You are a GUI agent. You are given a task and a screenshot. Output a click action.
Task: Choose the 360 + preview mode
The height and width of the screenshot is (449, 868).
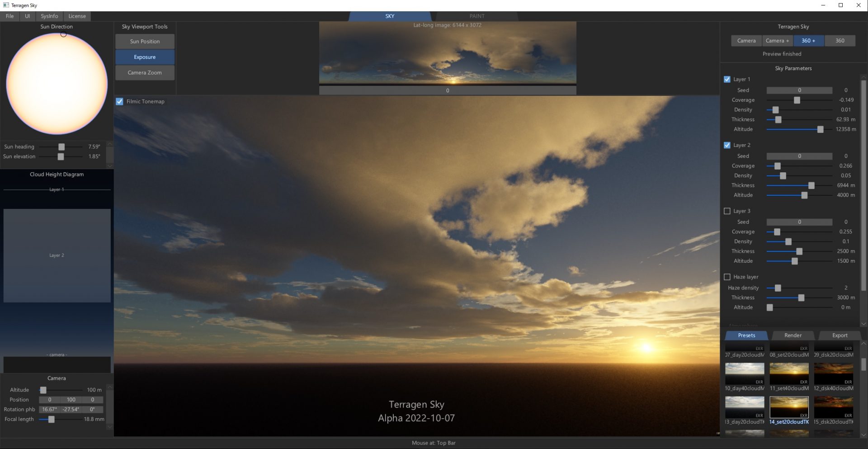808,41
